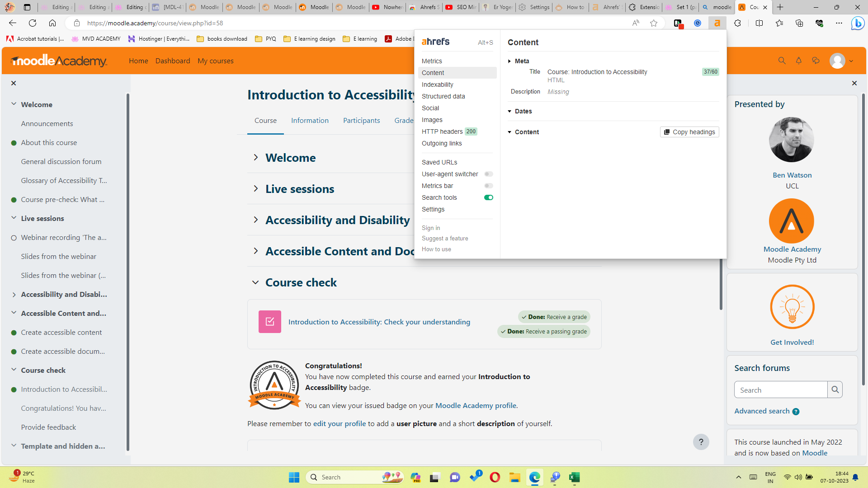Click the help question mark button
Screen dimensions: 868x488
tap(701, 442)
